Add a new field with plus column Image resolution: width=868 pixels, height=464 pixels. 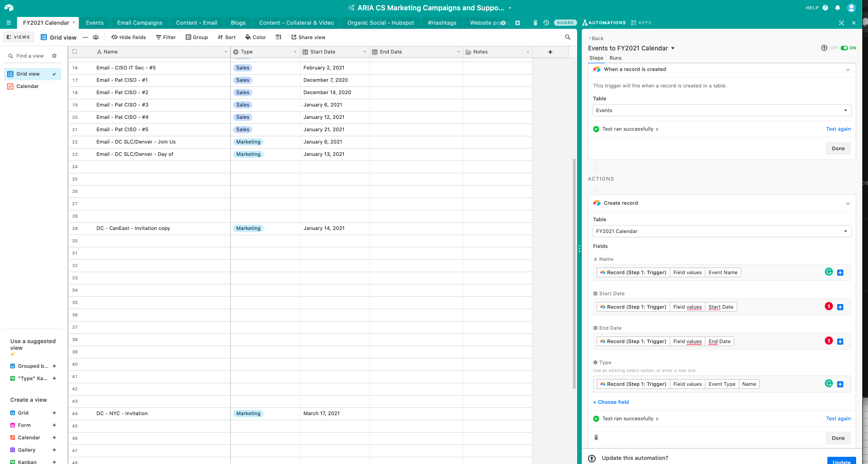tap(550, 52)
